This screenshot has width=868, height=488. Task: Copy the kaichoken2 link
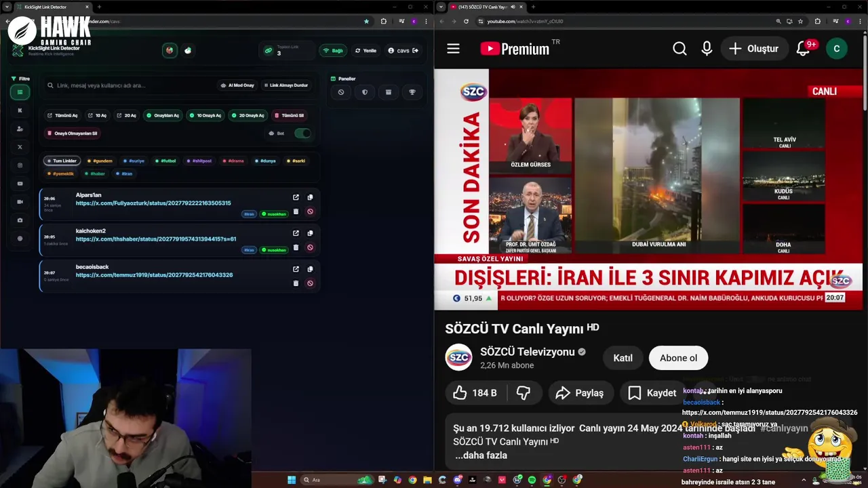click(310, 233)
